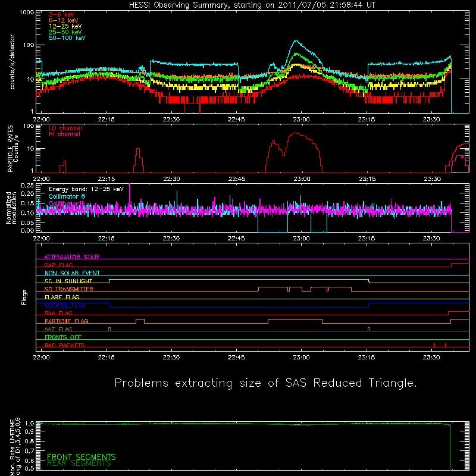Click the ATTENUATOR STATE flag label
This screenshot has width=476, height=476.
click(72, 257)
